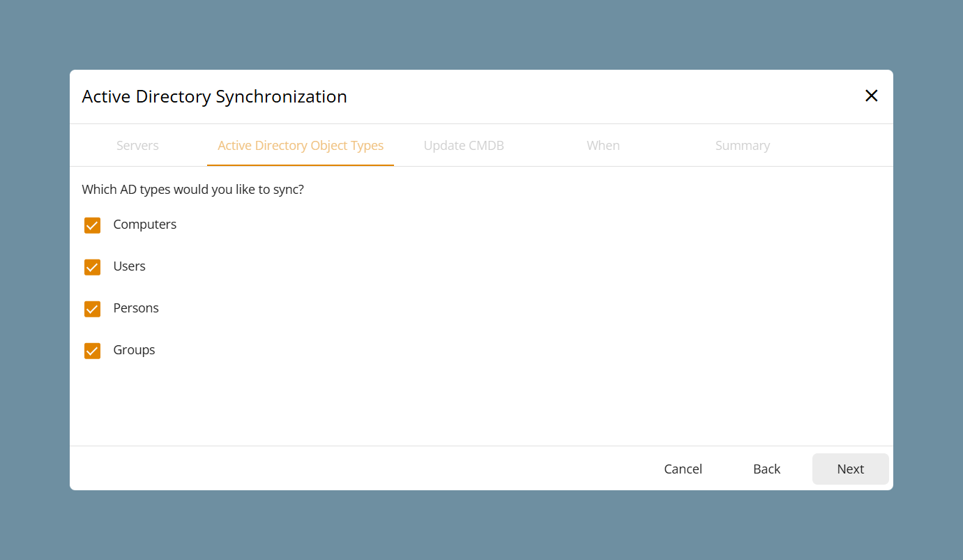The width and height of the screenshot is (963, 560).
Task: Click the Persons label text
Action: click(x=136, y=308)
